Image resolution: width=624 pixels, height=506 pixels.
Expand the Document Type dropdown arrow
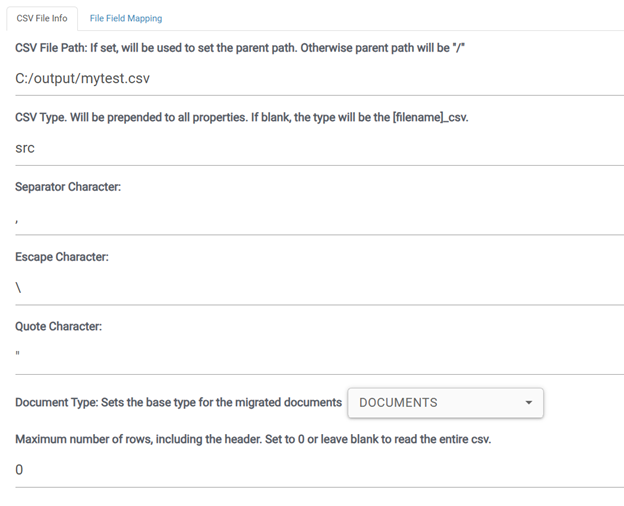tap(528, 403)
